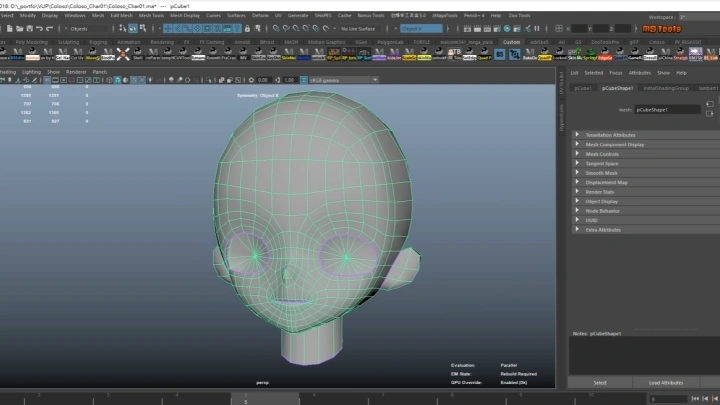Image resolution: width=720 pixels, height=405 pixels.
Task: Expand the Mesh Component Display section
Action: [645, 145]
